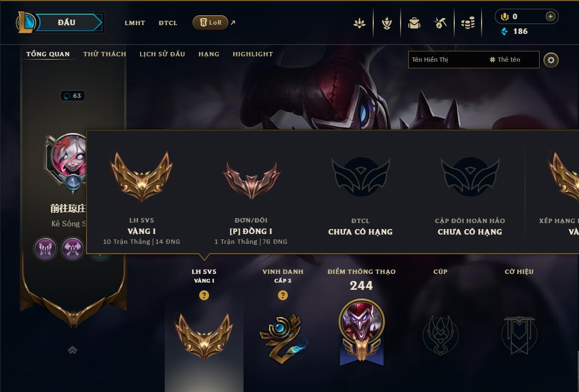
Task: Click the Vinh Danh question mark icon
Action: pyautogui.click(x=283, y=295)
